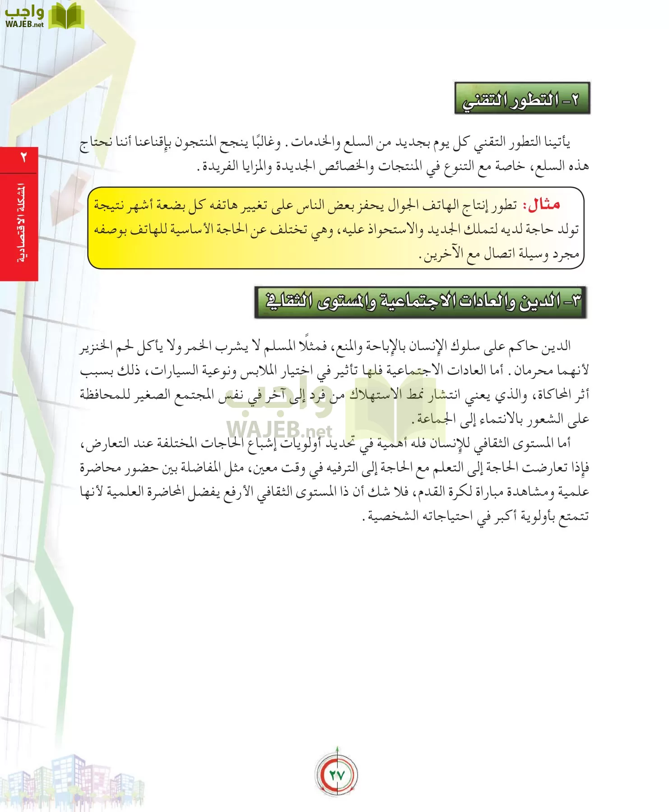This screenshot has height=812, width=669.
Task: Click the example line 'تولد حاجة لديه لتملك الجديد'
Action: tap(336, 230)
